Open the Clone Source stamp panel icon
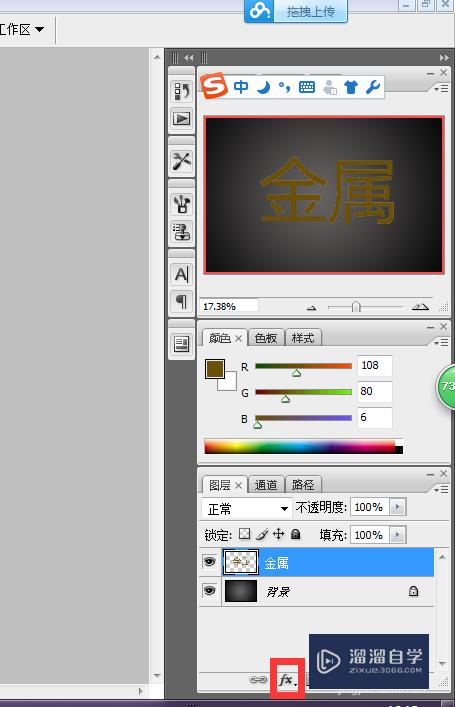 click(182, 232)
